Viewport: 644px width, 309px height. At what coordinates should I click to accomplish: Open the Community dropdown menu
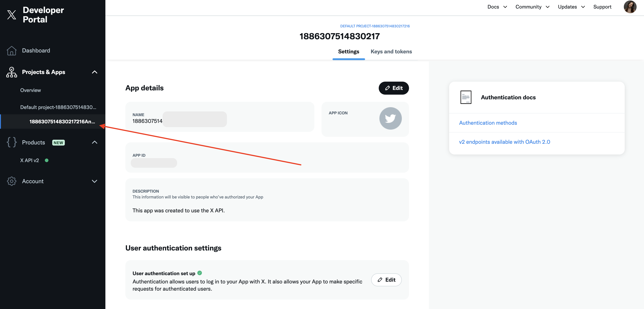(532, 7)
